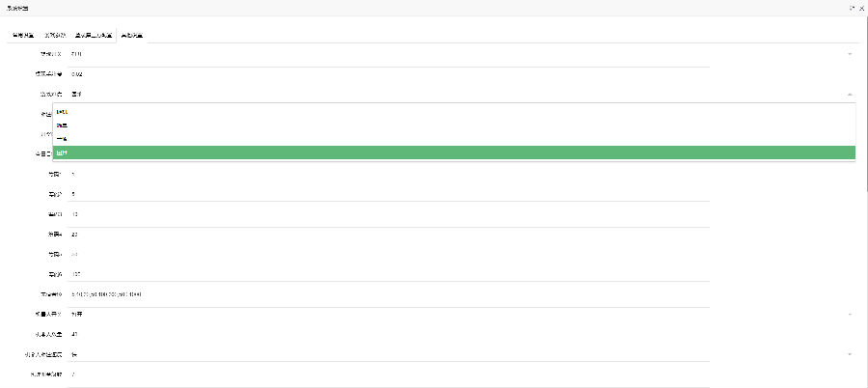The width and height of the screenshot is (868, 388).
Task: Expand the topmost dropdown using its arrow
Action: pyautogui.click(x=850, y=54)
